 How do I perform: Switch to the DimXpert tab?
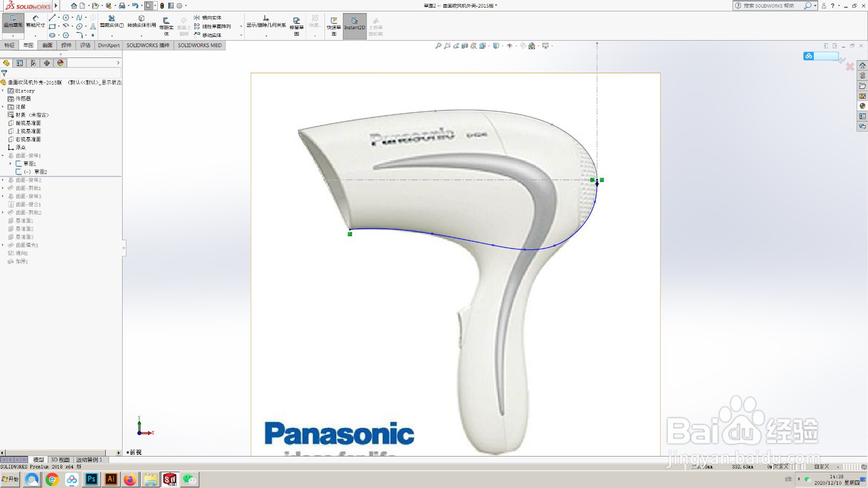point(108,46)
